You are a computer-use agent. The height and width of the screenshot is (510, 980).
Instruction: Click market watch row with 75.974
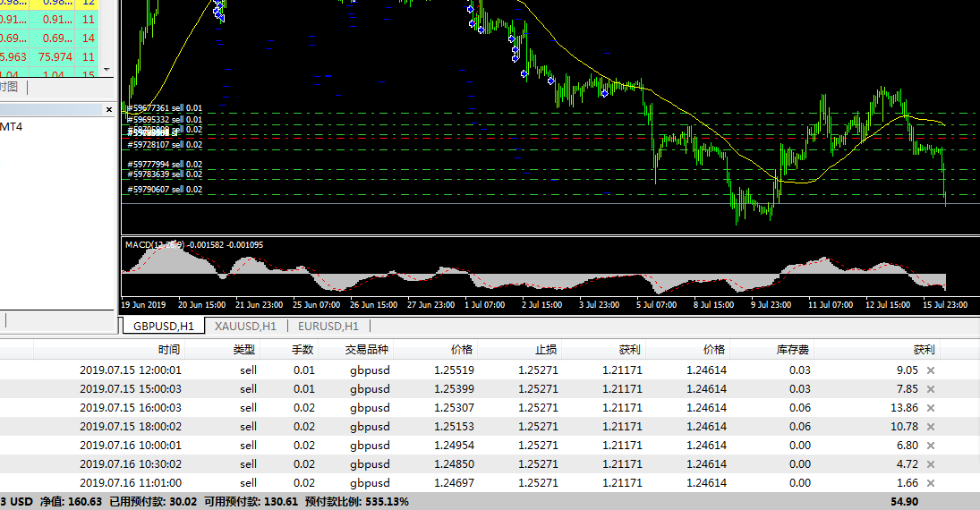point(49,57)
